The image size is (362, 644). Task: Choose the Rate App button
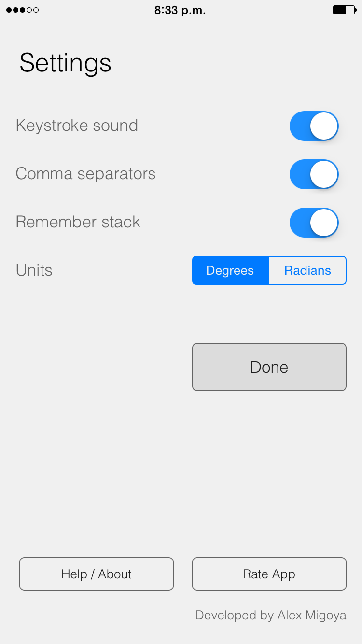coord(269,574)
